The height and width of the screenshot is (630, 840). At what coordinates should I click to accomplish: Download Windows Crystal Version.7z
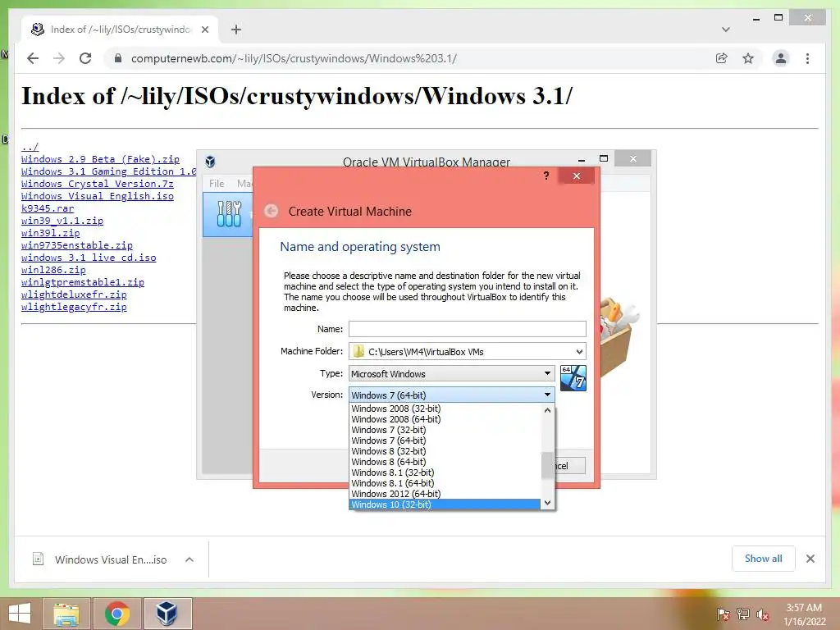(x=98, y=184)
